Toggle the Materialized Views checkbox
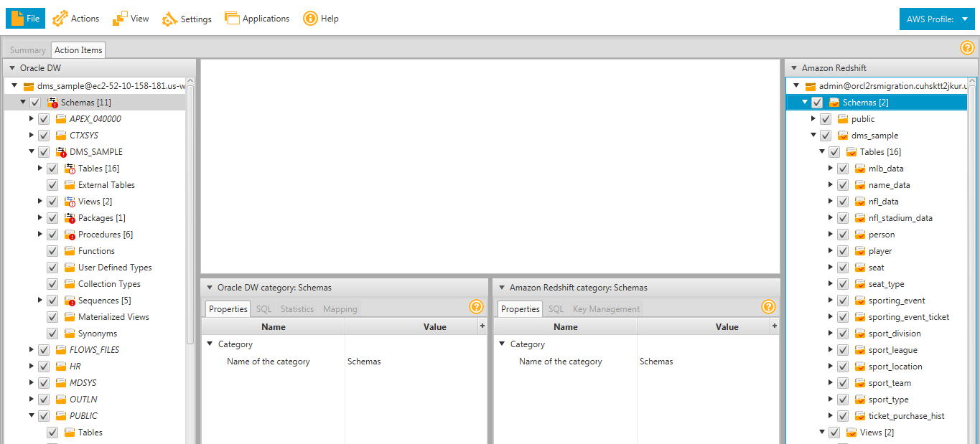Viewport: 980px width, 444px height. pyautogui.click(x=52, y=317)
